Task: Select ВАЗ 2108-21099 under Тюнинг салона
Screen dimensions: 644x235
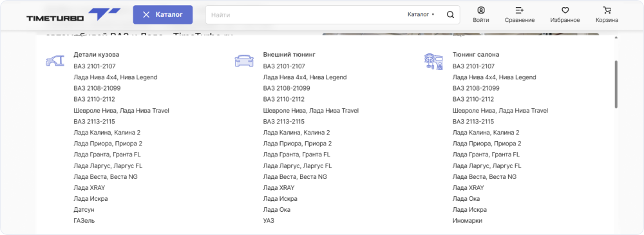Action: pyautogui.click(x=477, y=88)
